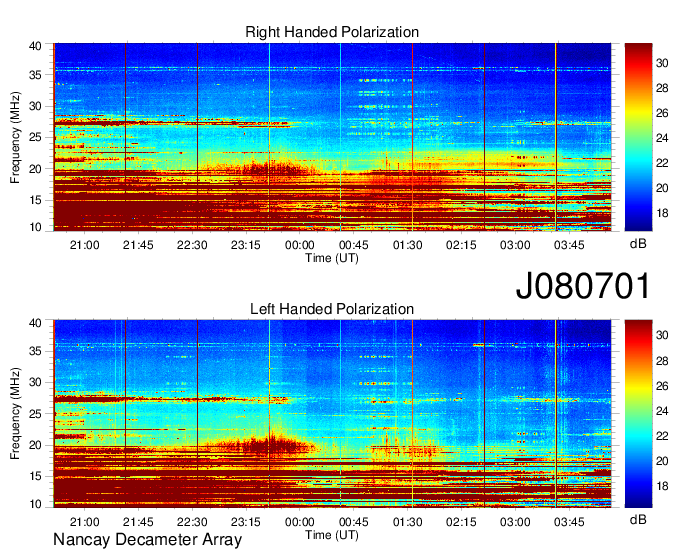This screenshot has height=552, width=680.
Task: Click the 03:00 time tick on the Right Handed plot
Action: pos(515,245)
